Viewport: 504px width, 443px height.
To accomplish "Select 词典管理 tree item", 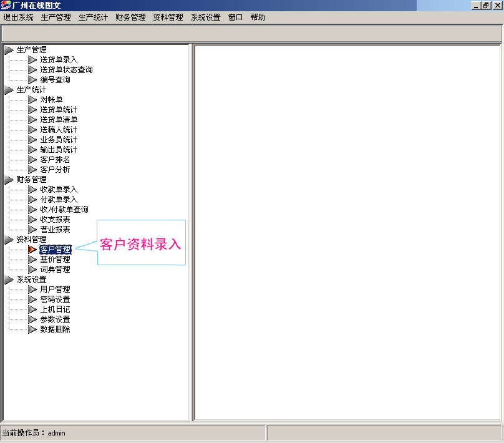I will [55, 269].
